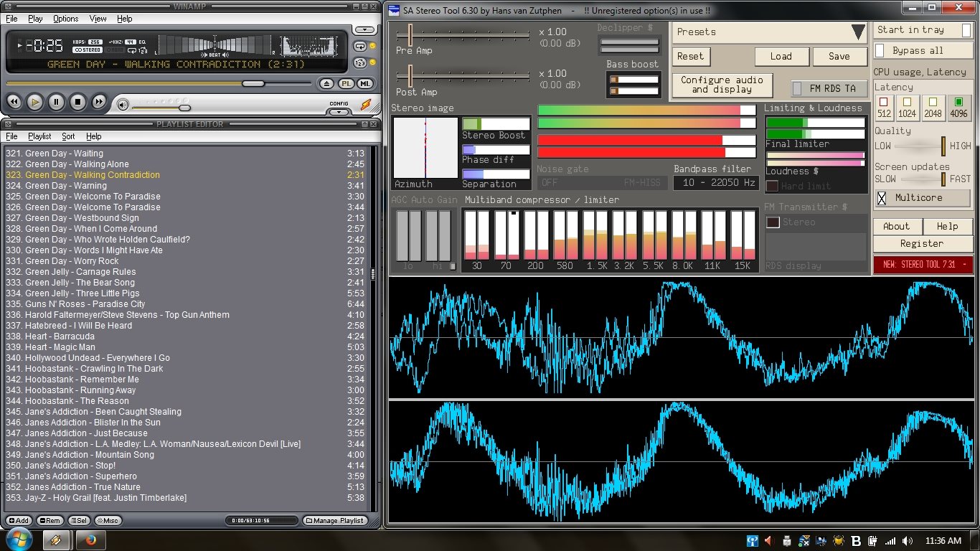Select latency 2048 option
The width and height of the screenshot is (980, 551).
pos(933,108)
